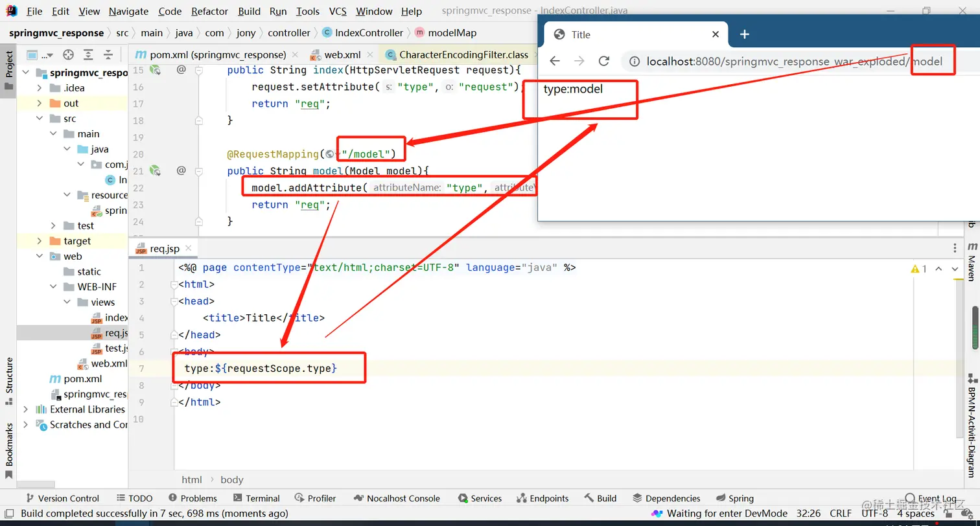Close the pom.xml editor tab

tap(295, 54)
